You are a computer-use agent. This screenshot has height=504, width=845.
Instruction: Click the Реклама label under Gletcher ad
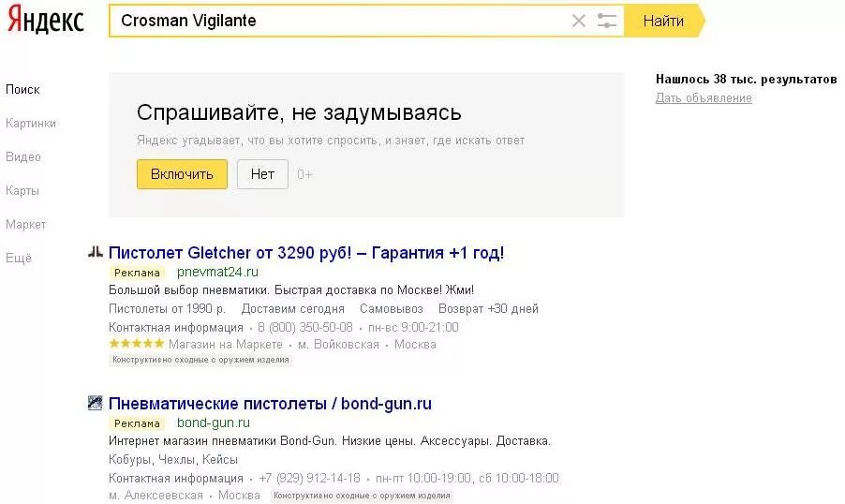(x=137, y=273)
